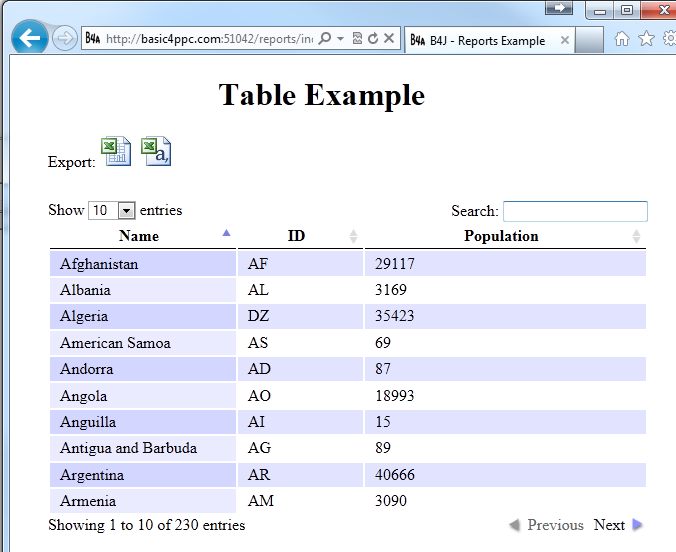676x552 pixels.
Task: Select the Antigua and Barbuda cell
Action: click(143, 448)
